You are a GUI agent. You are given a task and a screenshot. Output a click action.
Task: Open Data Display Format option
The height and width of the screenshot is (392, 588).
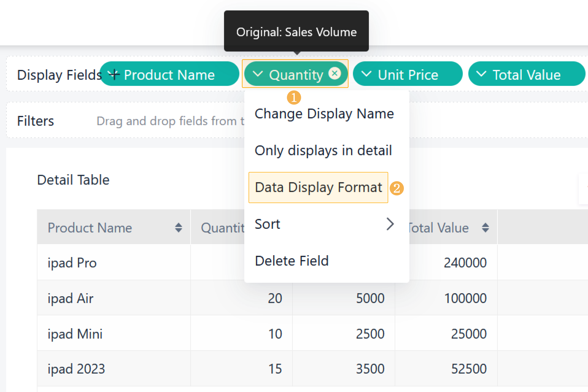click(318, 187)
